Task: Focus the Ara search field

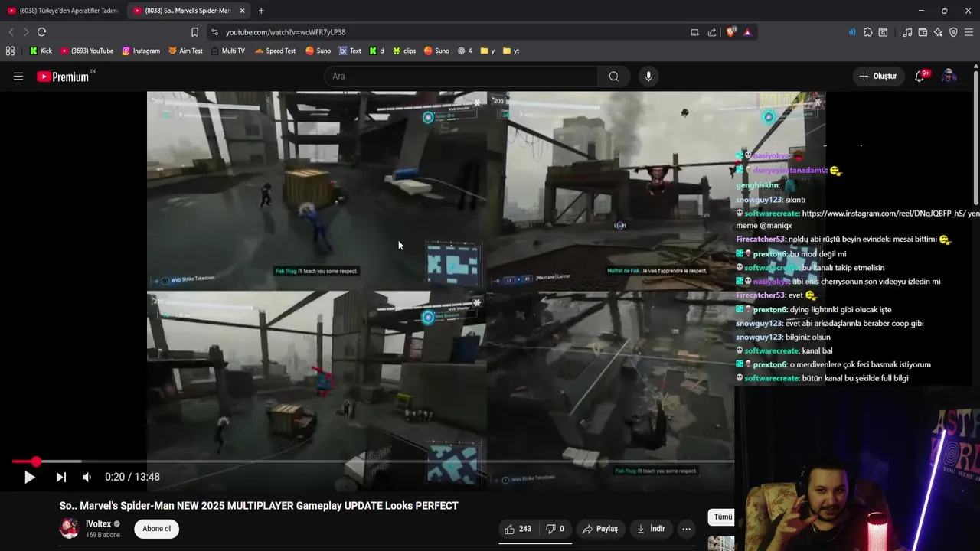Action: click(461, 77)
